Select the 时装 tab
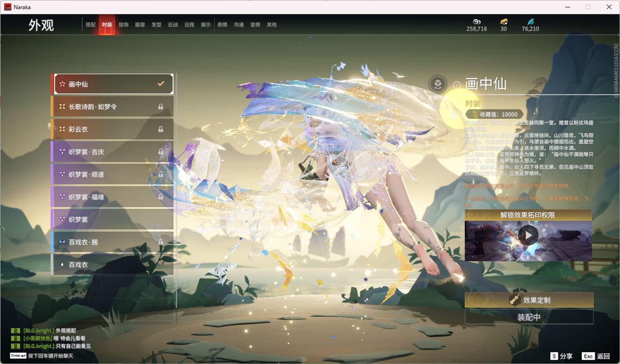Screen dimensions: 620x364 coord(107,25)
